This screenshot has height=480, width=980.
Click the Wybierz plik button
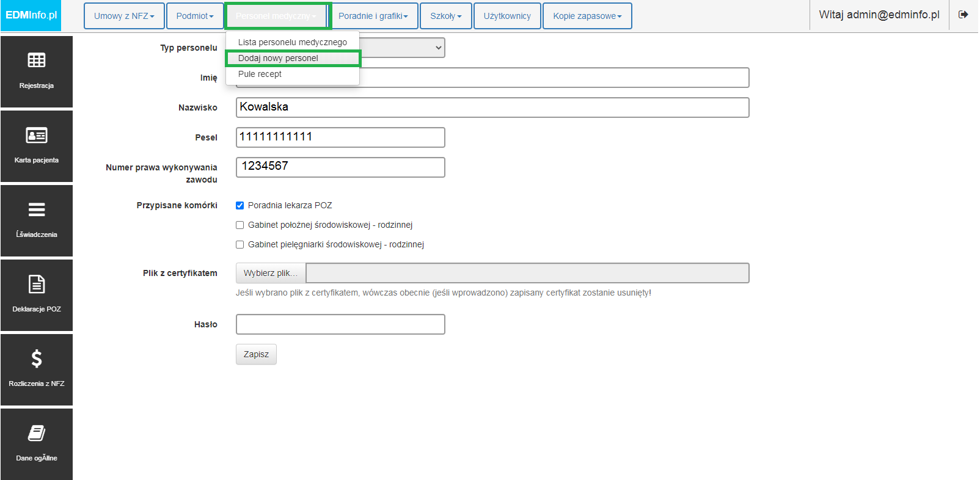271,273
